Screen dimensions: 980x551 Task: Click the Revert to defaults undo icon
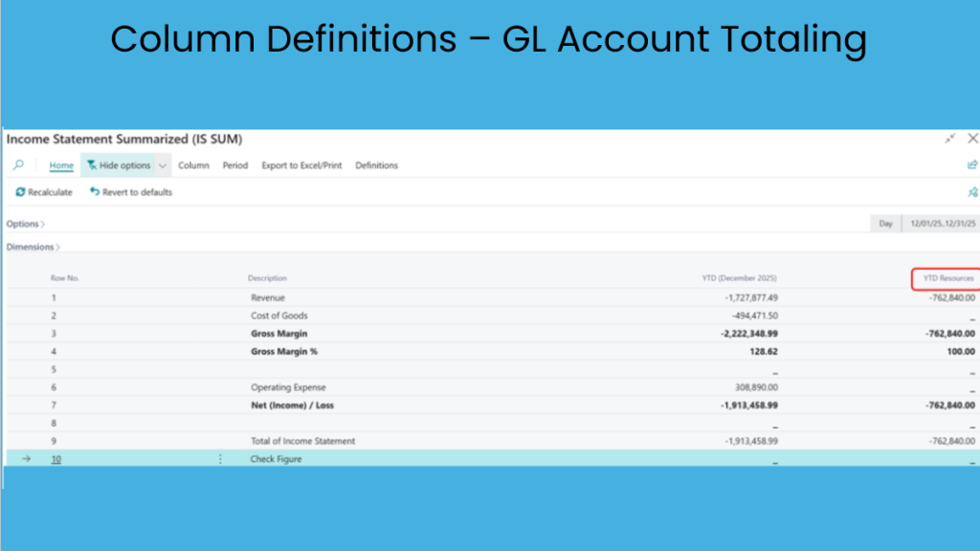point(95,192)
